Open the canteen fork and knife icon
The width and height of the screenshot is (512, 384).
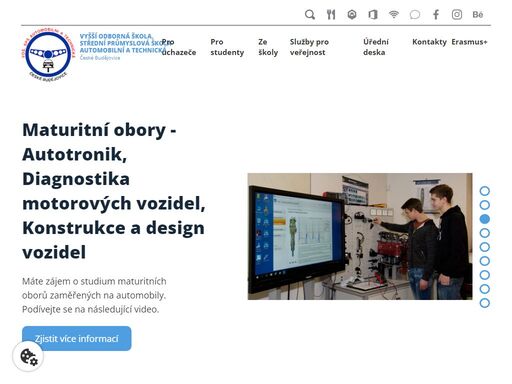pyautogui.click(x=331, y=15)
